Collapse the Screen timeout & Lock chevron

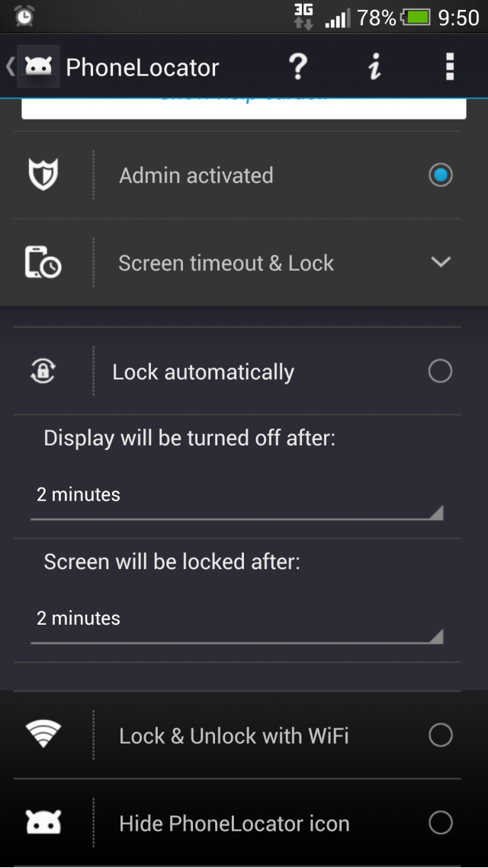point(440,262)
